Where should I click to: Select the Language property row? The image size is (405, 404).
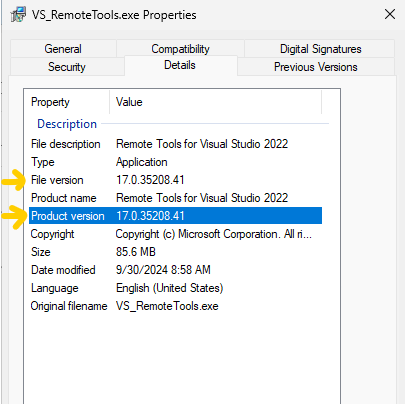[x=176, y=288]
